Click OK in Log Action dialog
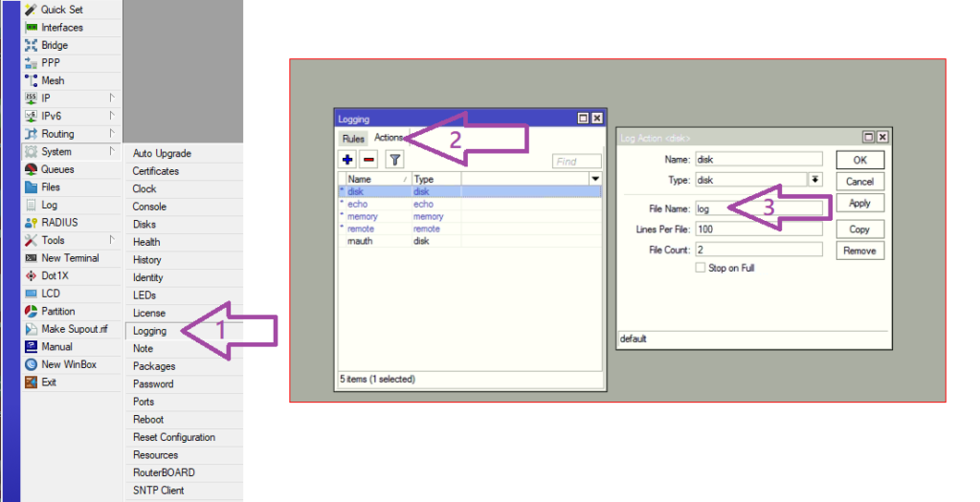Image resolution: width=980 pixels, height=502 pixels. [859, 161]
